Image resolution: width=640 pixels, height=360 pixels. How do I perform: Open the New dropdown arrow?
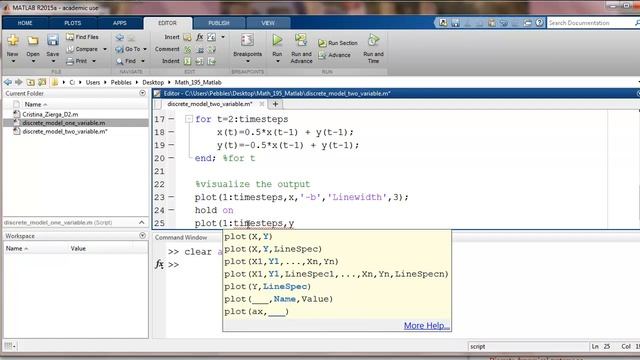click(13, 61)
